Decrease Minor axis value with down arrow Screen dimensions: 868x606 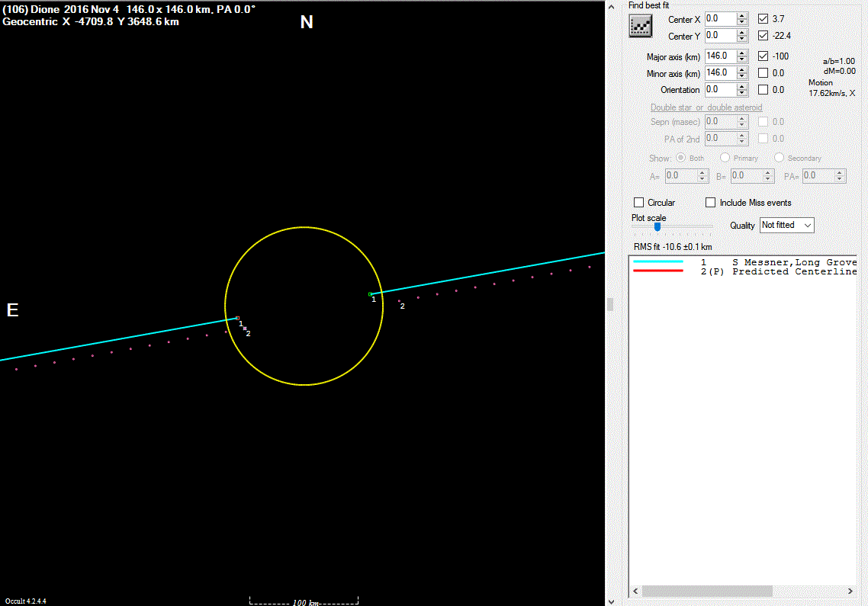click(742, 76)
